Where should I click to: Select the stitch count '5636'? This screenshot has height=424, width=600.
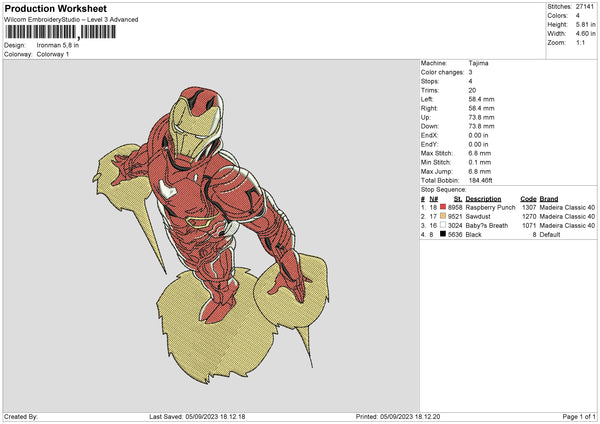click(455, 235)
